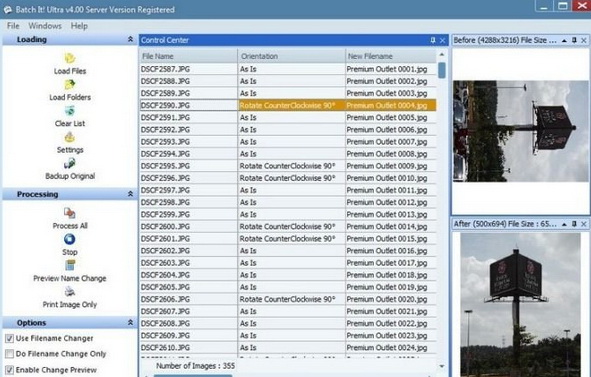Click the blue Stop icon
Image resolution: width=591 pixels, height=377 pixels.
(x=70, y=239)
